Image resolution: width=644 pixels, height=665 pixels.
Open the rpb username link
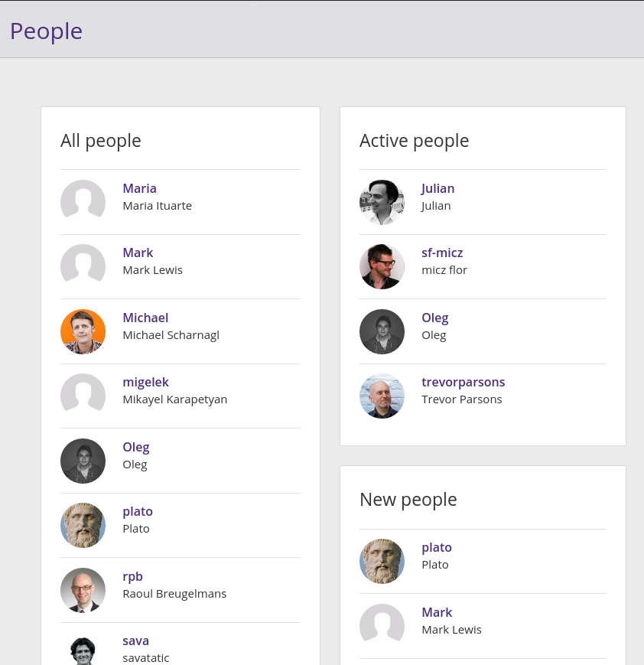pyautogui.click(x=132, y=577)
